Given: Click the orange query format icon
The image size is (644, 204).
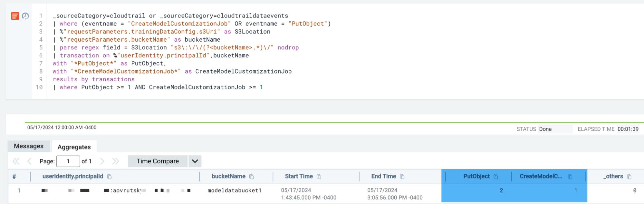Looking at the screenshot, I should coord(15,16).
